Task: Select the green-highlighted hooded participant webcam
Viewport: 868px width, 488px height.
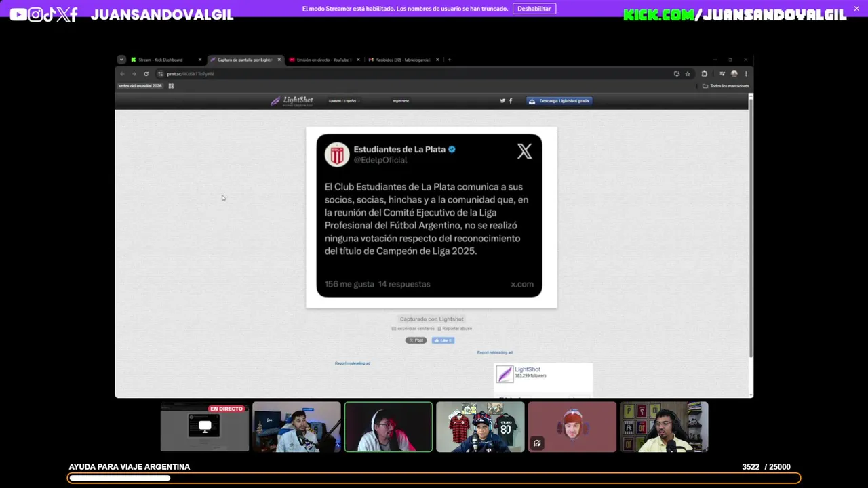Action: click(x=389, y=427)
